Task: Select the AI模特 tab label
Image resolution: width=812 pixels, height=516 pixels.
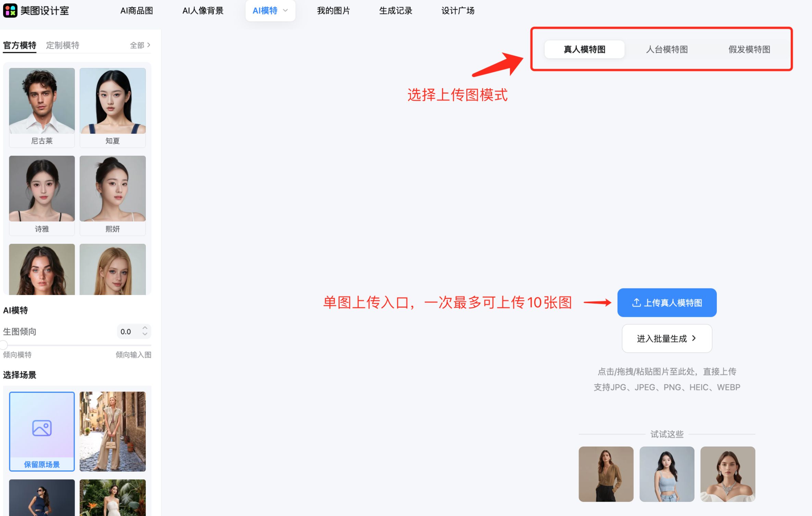Action: pyautogui.click(x=265, y=11)
